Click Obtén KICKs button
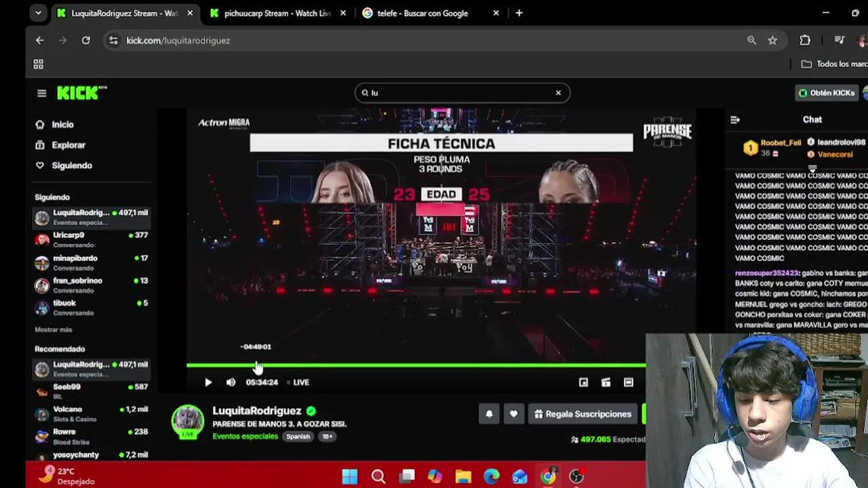 click(x=827, y=93)
